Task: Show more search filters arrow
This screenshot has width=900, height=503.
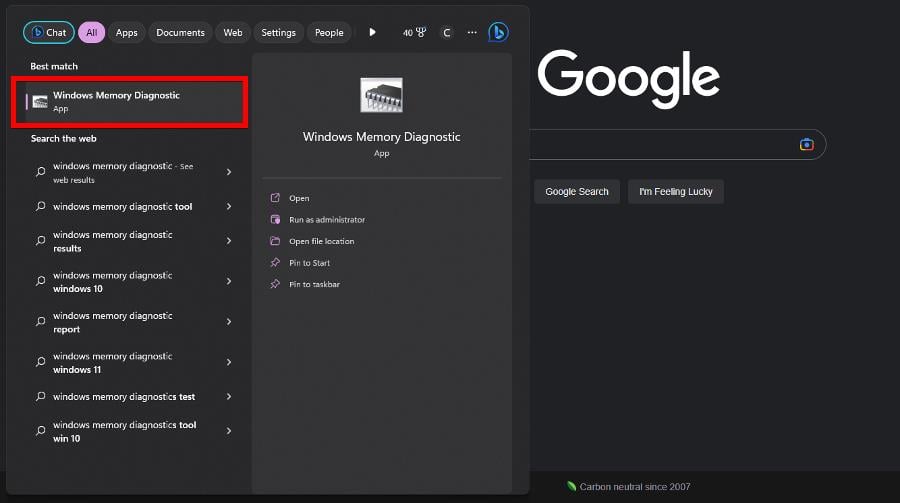Action: (373, 32)
